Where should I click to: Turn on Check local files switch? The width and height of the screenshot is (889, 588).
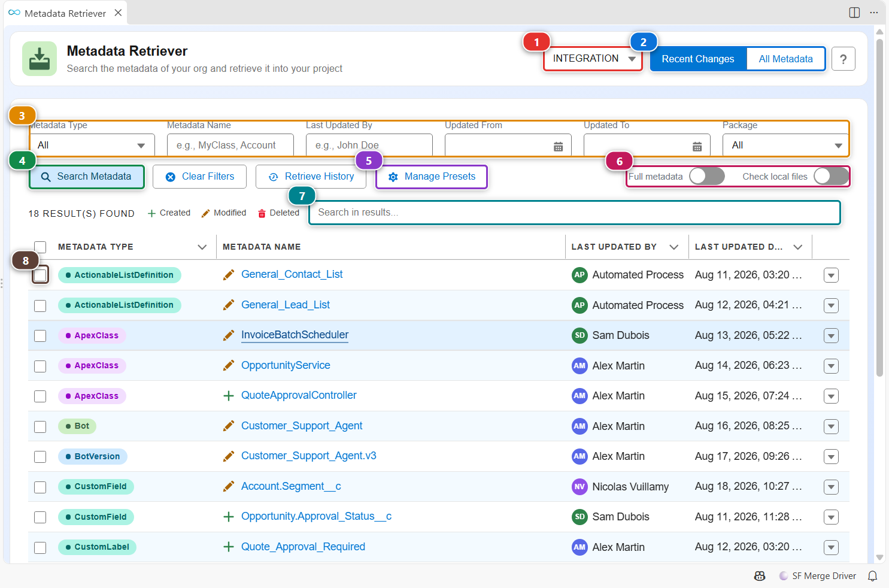pyautogui.click(x=832, y=176)
